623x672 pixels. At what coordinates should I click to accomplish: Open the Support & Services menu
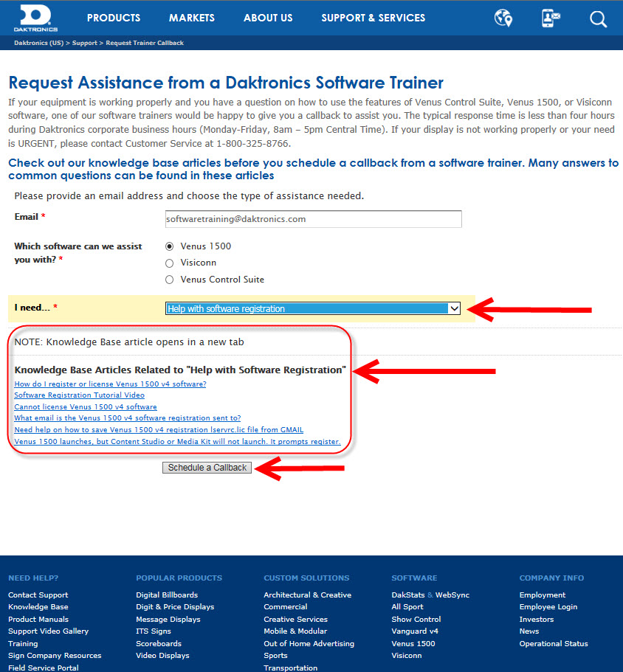point(373,18)
